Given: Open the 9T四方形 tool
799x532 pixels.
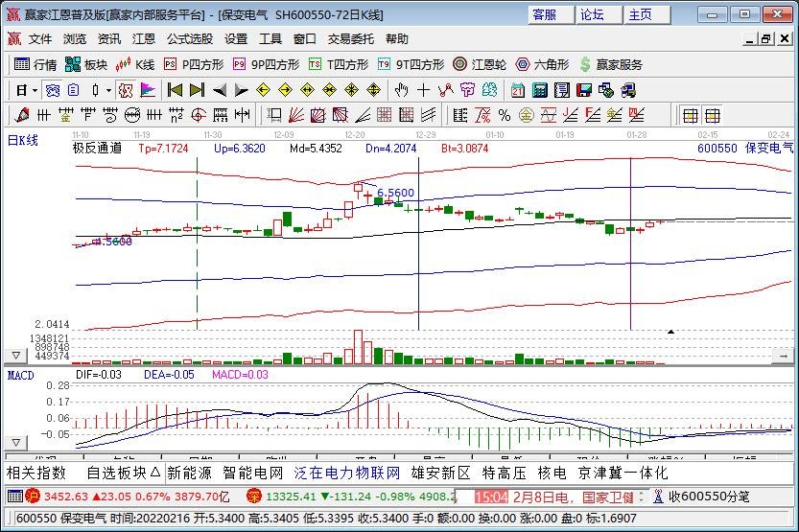Looking at the screenshot, I should click(x=411, y=64).
